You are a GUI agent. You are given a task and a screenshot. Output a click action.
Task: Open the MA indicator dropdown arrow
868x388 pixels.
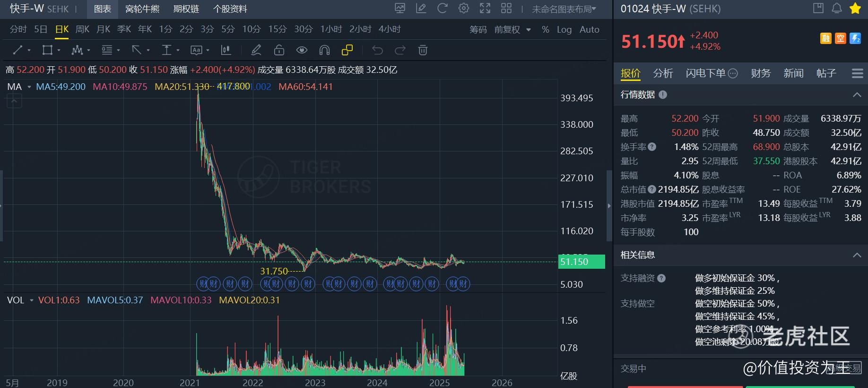pyautogui.click(x=29, y=87)
